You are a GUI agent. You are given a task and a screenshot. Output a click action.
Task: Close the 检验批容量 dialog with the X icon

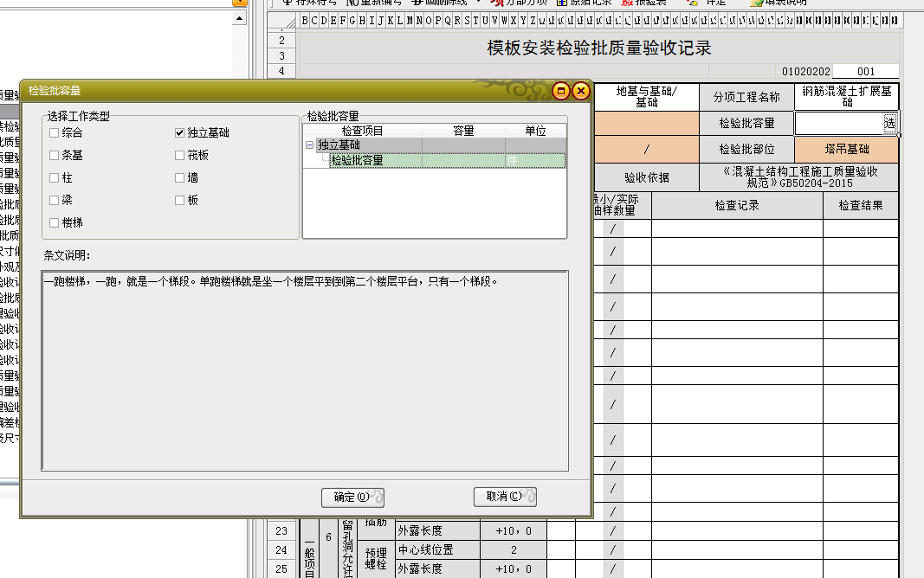click(x=580, y=91)
